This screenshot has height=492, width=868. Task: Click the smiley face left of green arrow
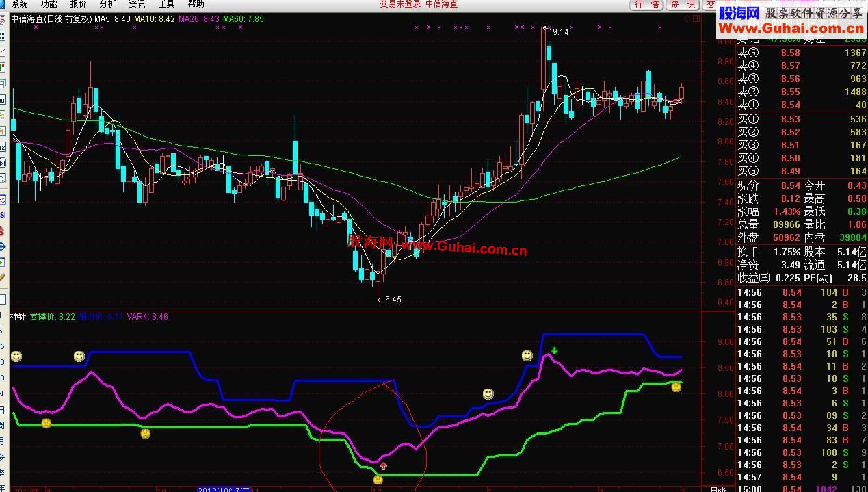[527, 356]
